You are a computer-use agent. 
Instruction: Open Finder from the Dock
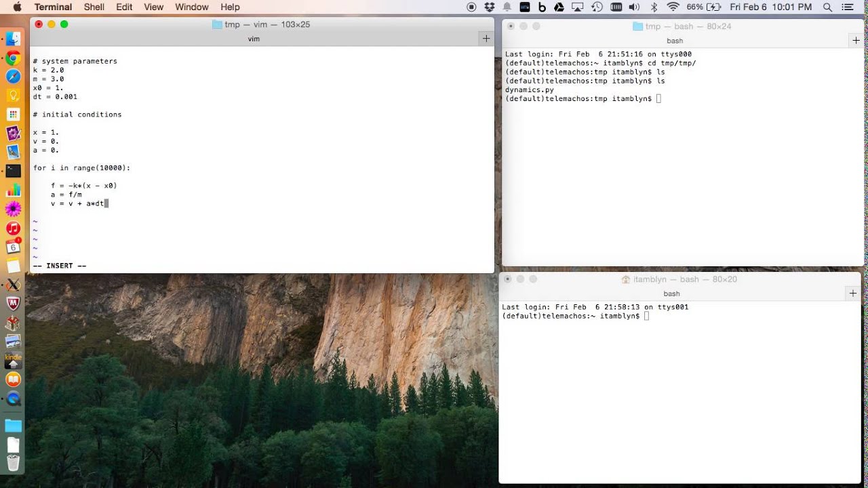13,39
